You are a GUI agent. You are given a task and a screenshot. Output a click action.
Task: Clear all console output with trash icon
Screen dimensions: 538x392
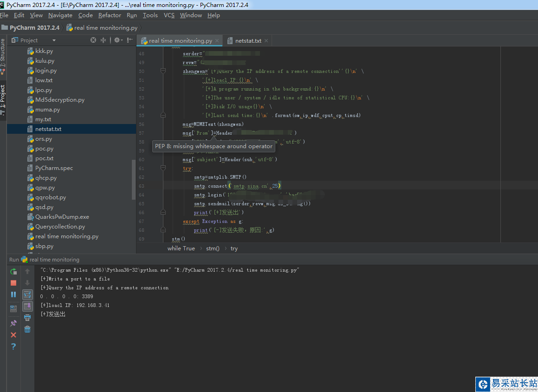(27, 329)
